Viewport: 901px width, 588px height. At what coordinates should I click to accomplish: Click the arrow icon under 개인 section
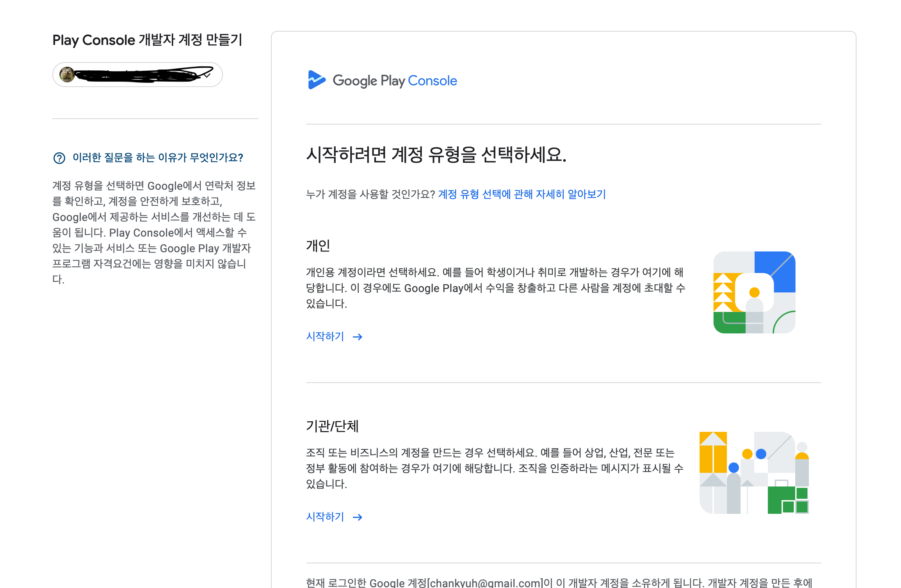click(x=358, y=337)
